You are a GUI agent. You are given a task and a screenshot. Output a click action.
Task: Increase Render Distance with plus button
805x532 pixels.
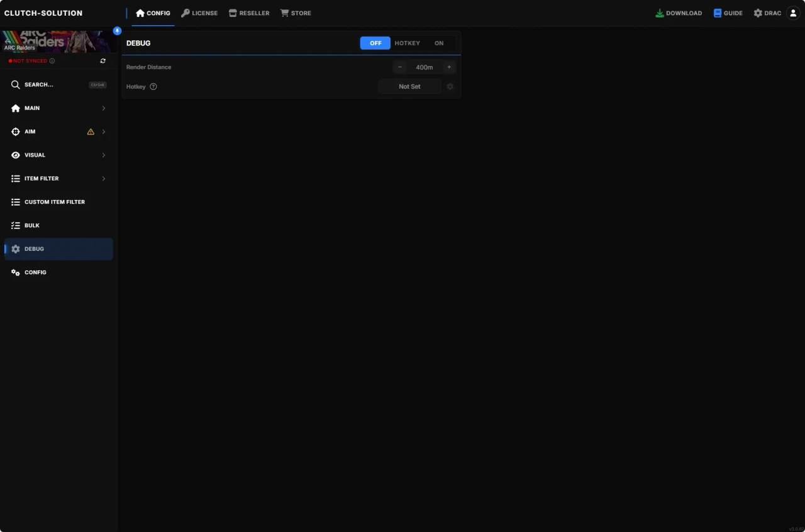(449, 67)
